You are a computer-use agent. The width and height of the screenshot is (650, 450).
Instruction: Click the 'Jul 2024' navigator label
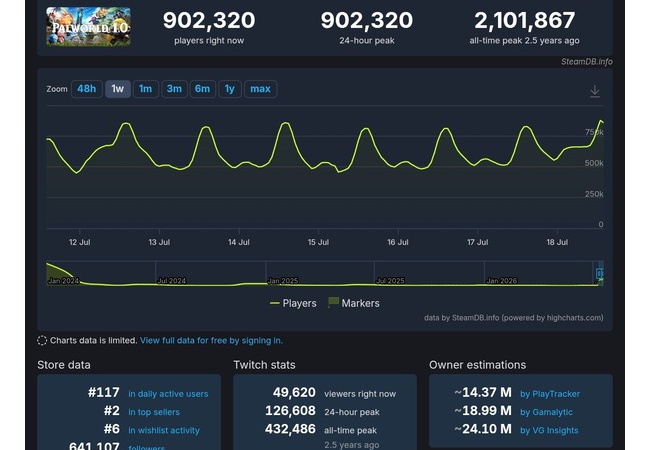(x=172, y=281)
